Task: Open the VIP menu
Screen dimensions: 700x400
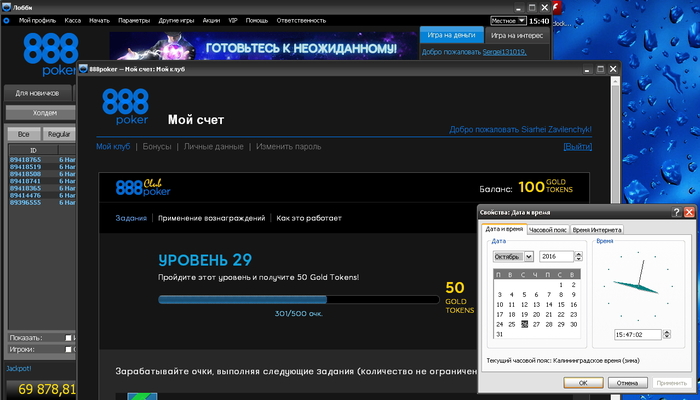Action: tap(233, 21)
